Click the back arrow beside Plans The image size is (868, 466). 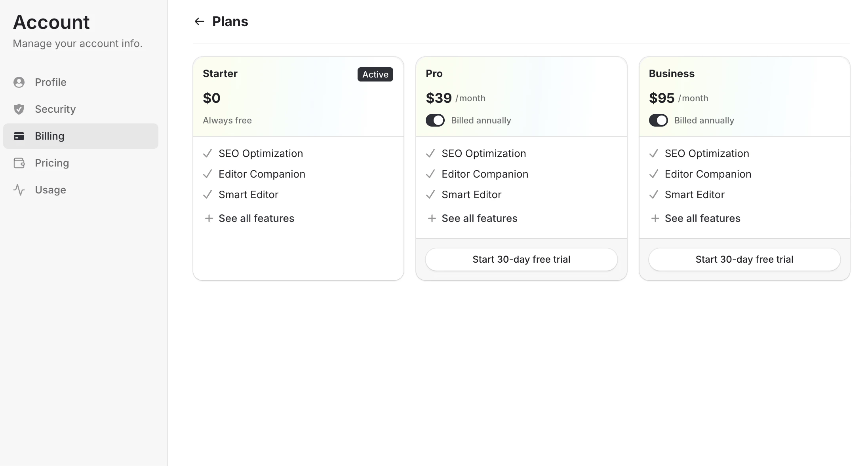pos(199,21)
